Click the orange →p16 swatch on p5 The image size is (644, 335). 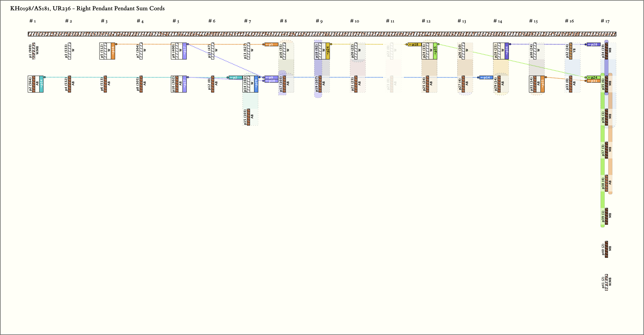pos(113,51)
